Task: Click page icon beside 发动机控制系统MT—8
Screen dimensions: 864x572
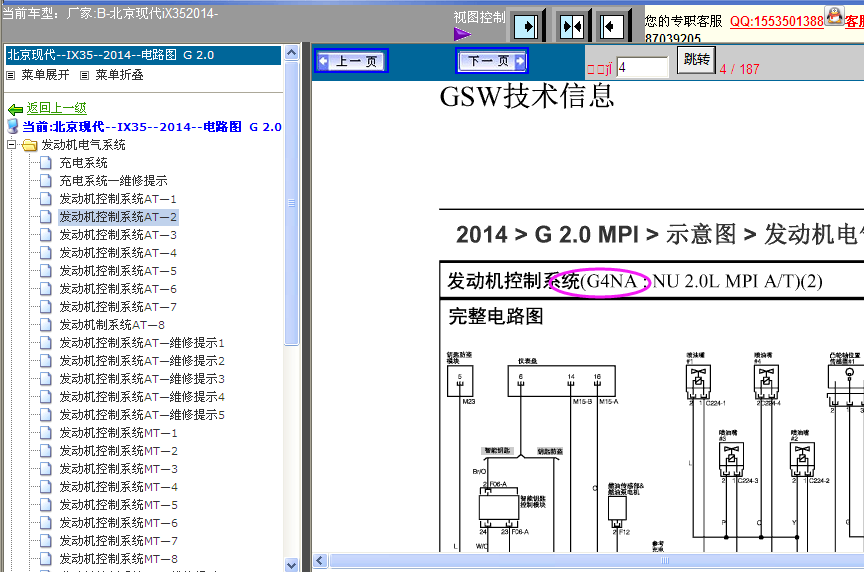Action: [x=46, y=558]
